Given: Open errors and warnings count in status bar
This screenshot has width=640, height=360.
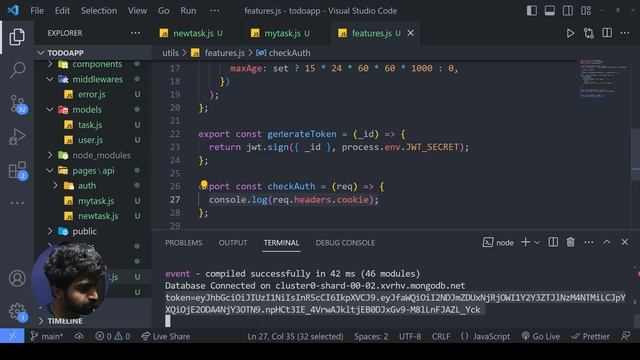Looking at the screenshot, I should pyautogui.click(x=113, y=336).
